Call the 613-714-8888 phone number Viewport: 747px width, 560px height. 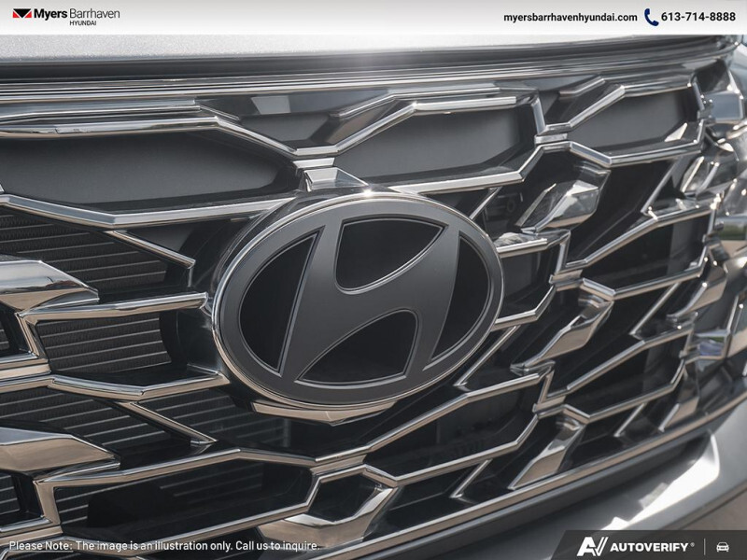tap(698, 16)
